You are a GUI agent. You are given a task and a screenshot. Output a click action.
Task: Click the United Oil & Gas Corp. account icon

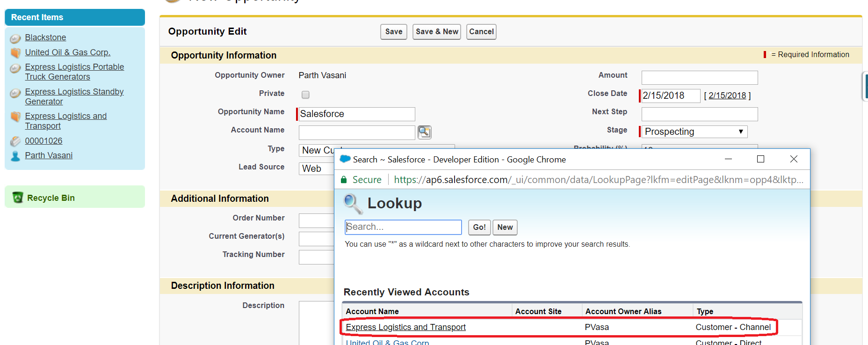click(15, 53)
